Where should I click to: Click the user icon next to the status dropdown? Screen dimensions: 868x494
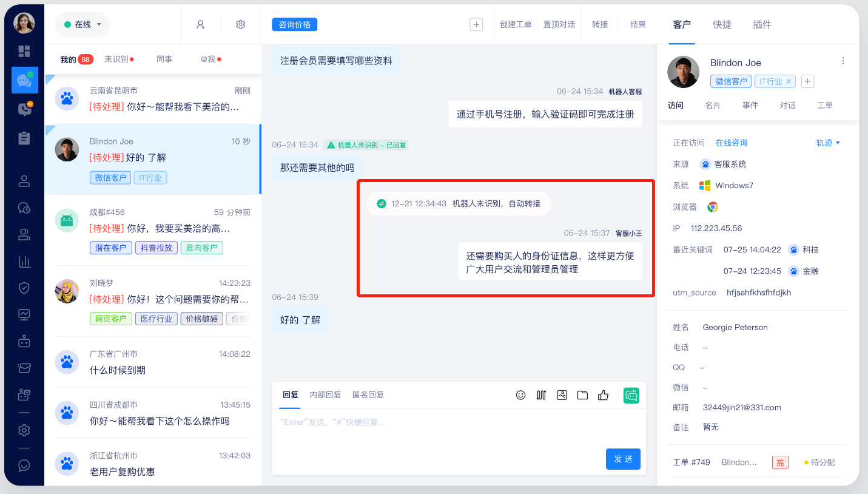point(200,24)
